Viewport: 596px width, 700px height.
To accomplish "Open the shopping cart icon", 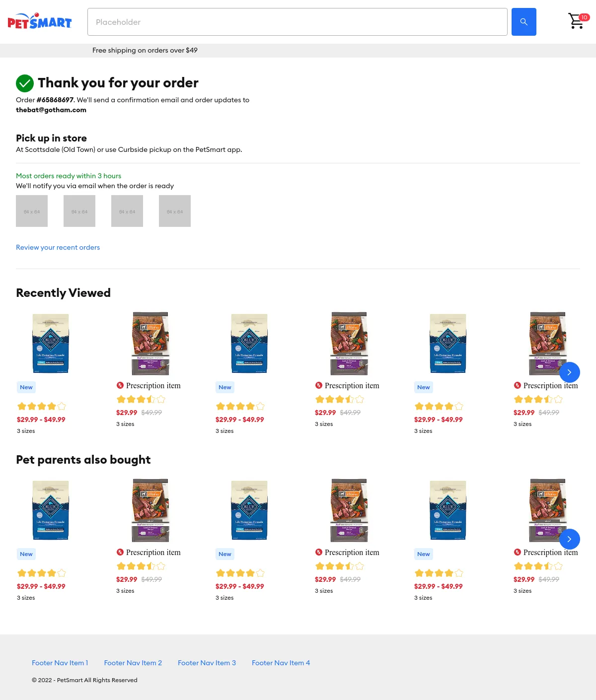I will [575, 21].
